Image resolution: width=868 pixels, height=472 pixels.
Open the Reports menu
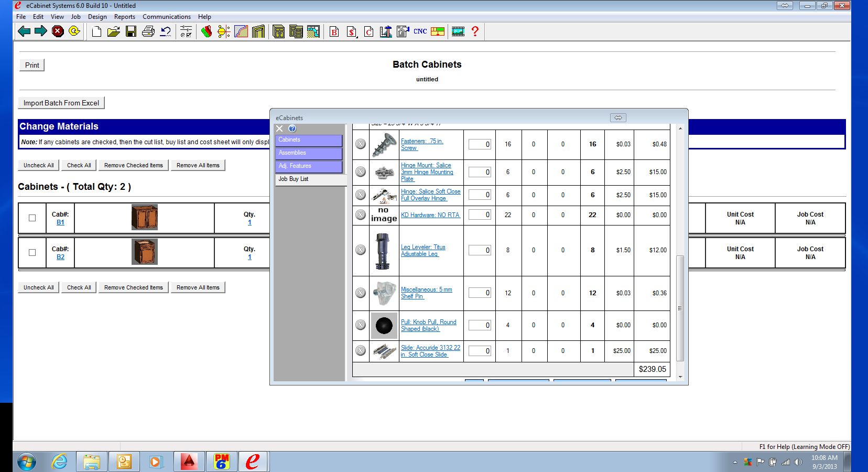[124, 17]
